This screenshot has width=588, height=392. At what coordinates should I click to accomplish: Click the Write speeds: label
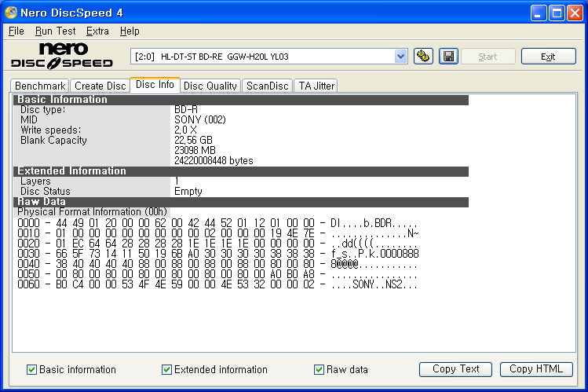[50, 130]
